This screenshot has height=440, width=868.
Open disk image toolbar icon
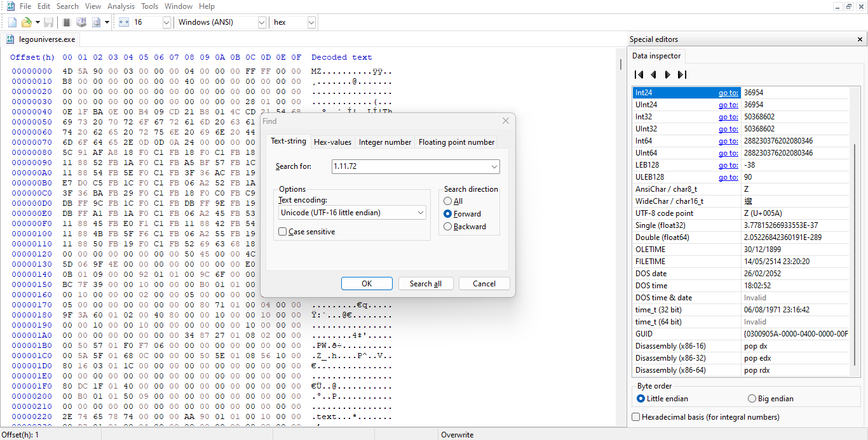(x=97, y=22)
